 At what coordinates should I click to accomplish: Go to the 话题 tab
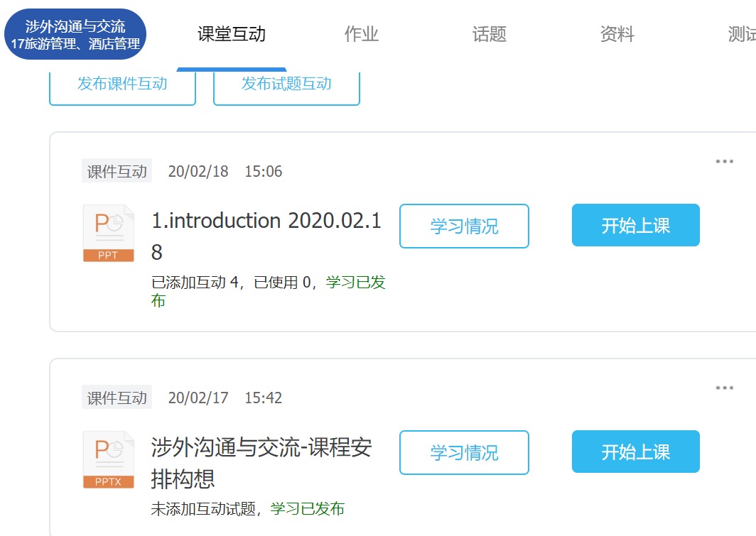pyautogui.click(x=489, y=34)
